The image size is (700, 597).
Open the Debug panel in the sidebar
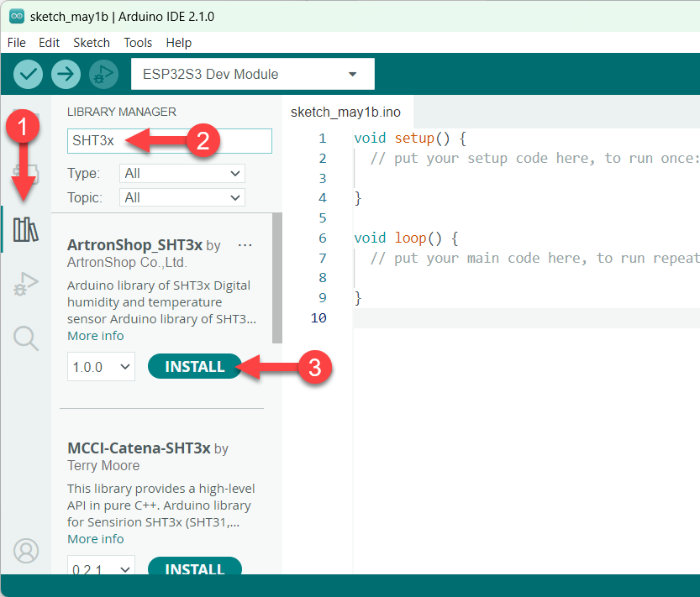26,284
